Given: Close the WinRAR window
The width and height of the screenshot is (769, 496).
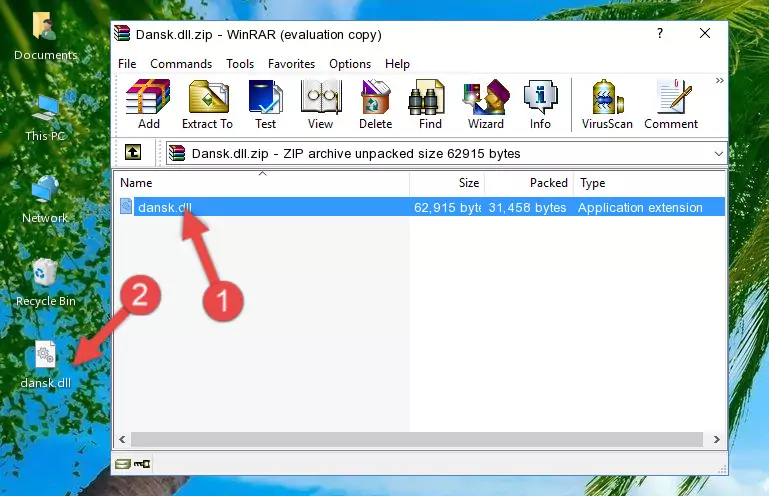Looking at the screenshot, I should pos(705,33).
